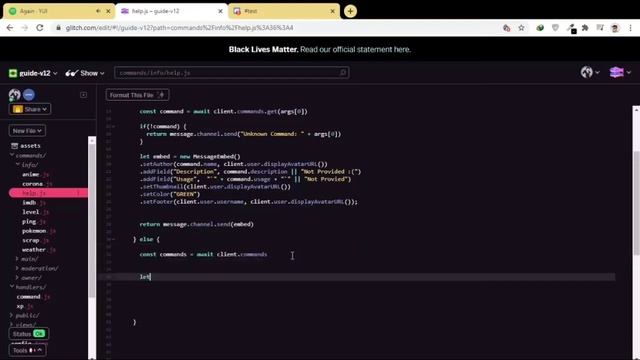Open weather.js in file tree
640x360 pixels.
[x=38, y=249]
